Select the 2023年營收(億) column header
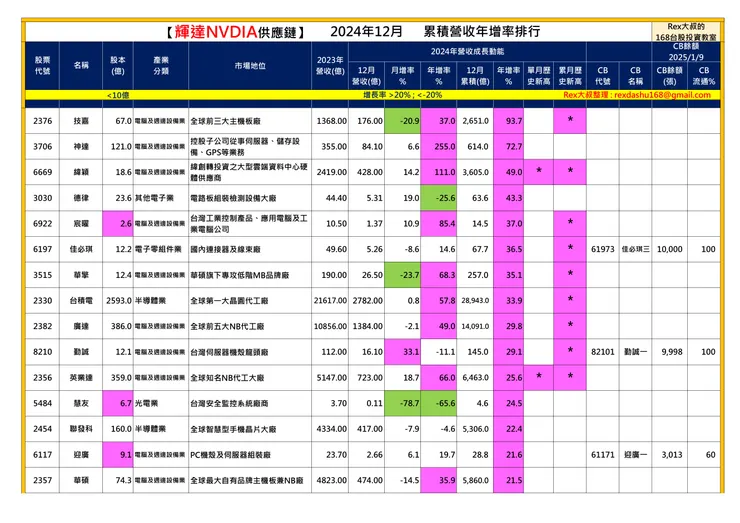740x523 pixels. click(x=330, y=66)
